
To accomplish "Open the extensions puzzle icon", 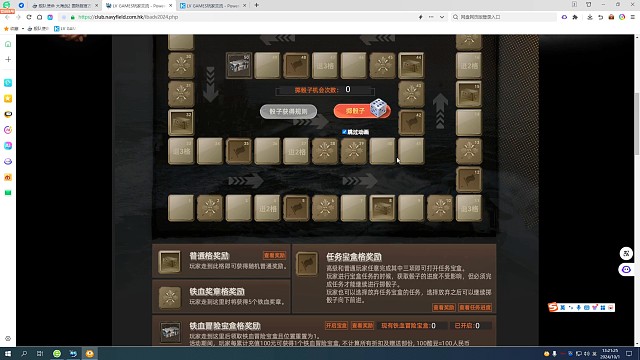I will (x=575, y=17).
